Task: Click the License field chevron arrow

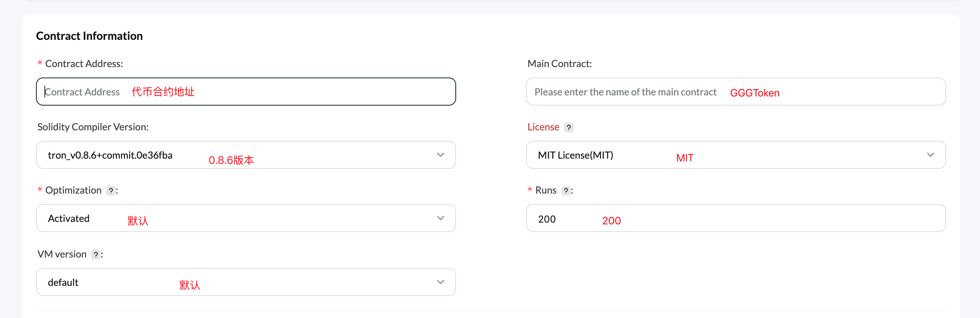Action: [930, 155]
